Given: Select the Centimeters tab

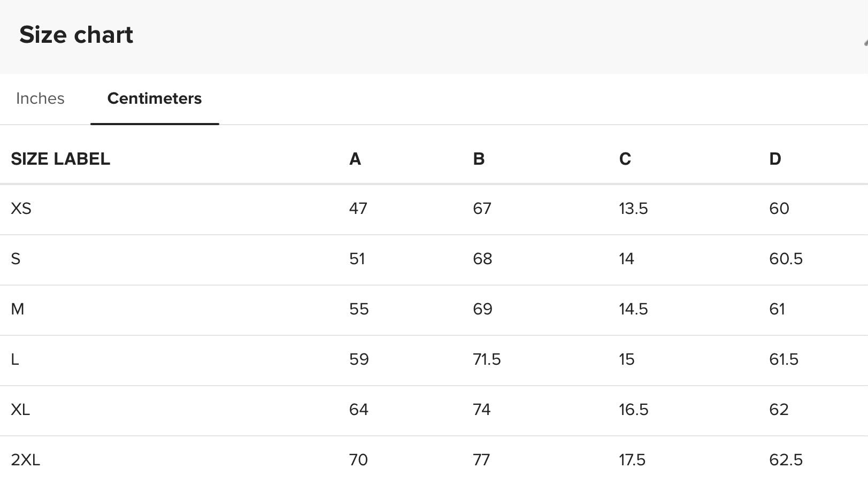Looking at the screenshot, I should [155, 98].
